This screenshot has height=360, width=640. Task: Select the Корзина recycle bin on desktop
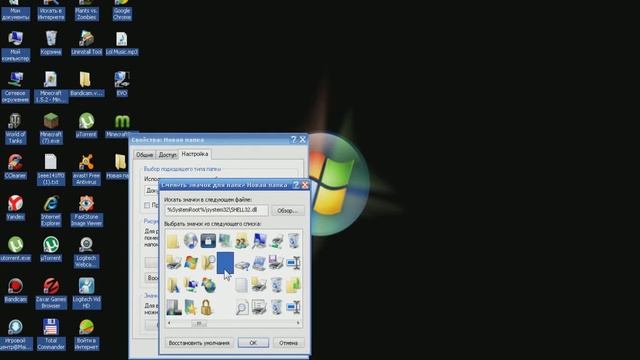point(51,43)
